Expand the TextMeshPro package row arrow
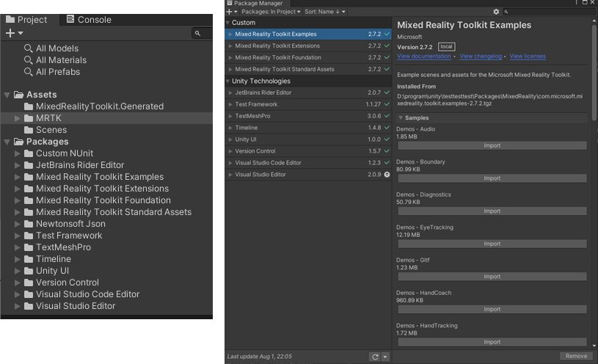The width and height of the screenshot is (598, 364). point(230,116)
